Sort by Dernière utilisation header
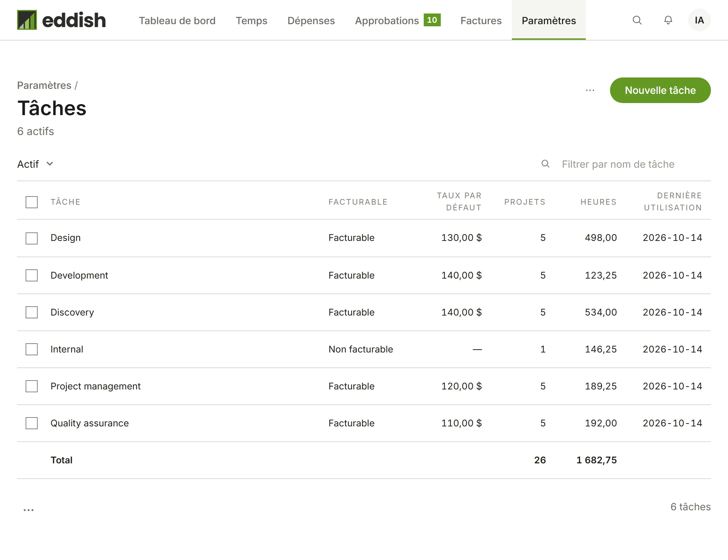728x560 pixels. 673,201
